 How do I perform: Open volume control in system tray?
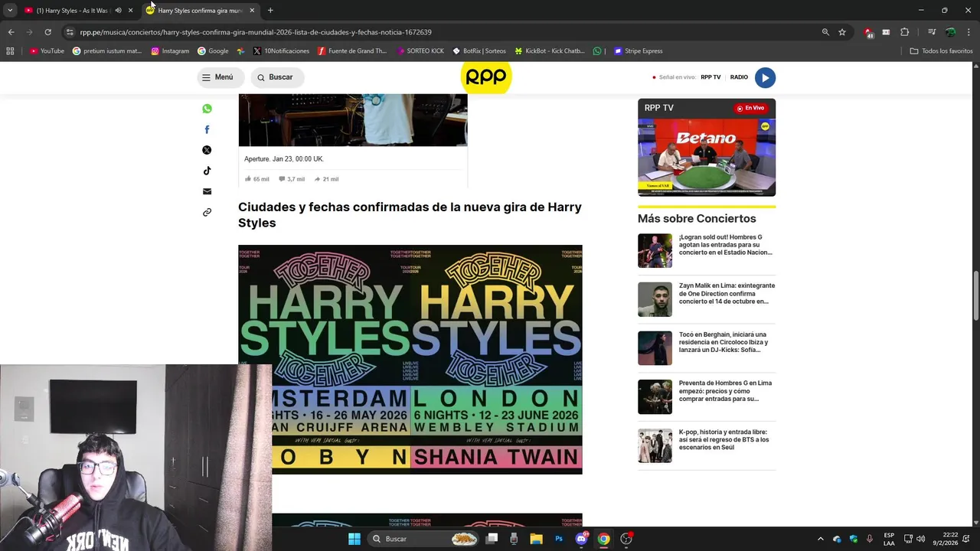[x=920, y=539]
